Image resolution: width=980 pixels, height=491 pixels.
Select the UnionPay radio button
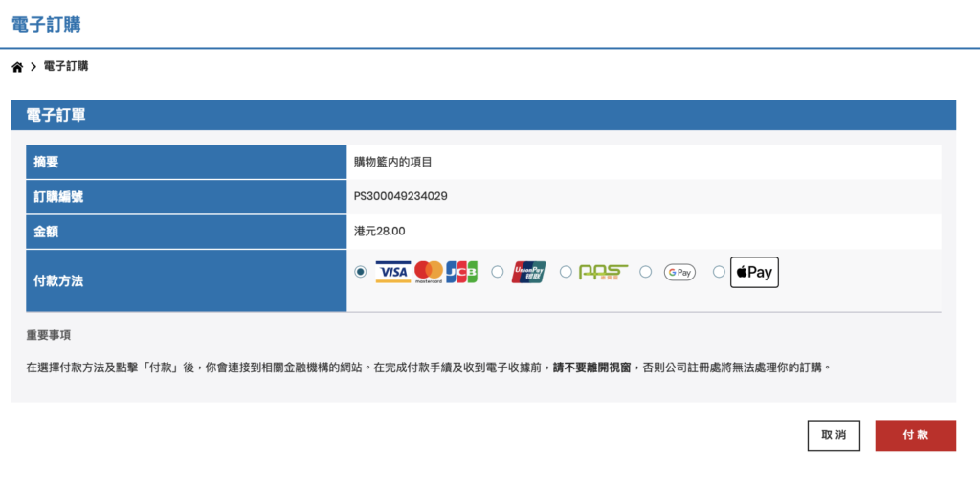(x=497, y=272)
